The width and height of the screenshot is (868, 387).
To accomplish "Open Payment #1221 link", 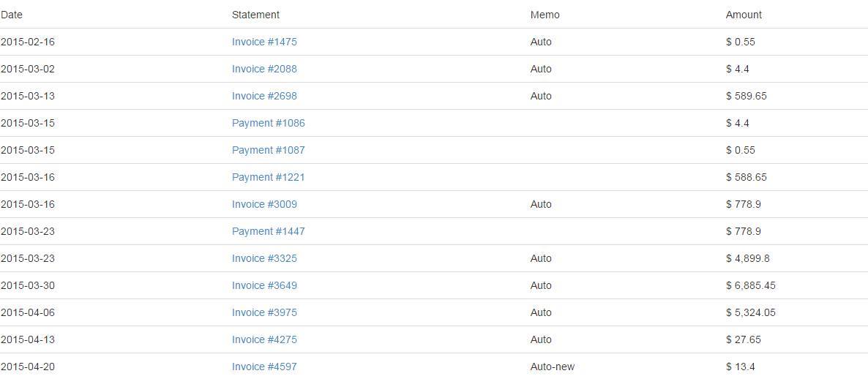I will 268,177.
